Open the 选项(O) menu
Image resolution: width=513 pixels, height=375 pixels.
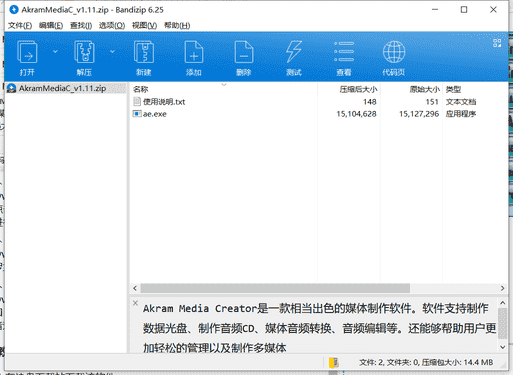pyautogui.click(x=112, y=25)
